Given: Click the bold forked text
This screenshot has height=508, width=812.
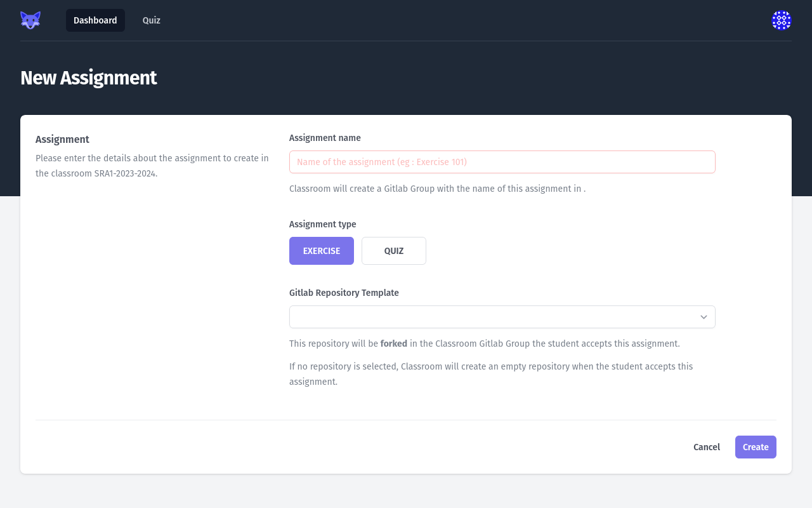Looking at the screenshot, I should [x=393, y=344].
